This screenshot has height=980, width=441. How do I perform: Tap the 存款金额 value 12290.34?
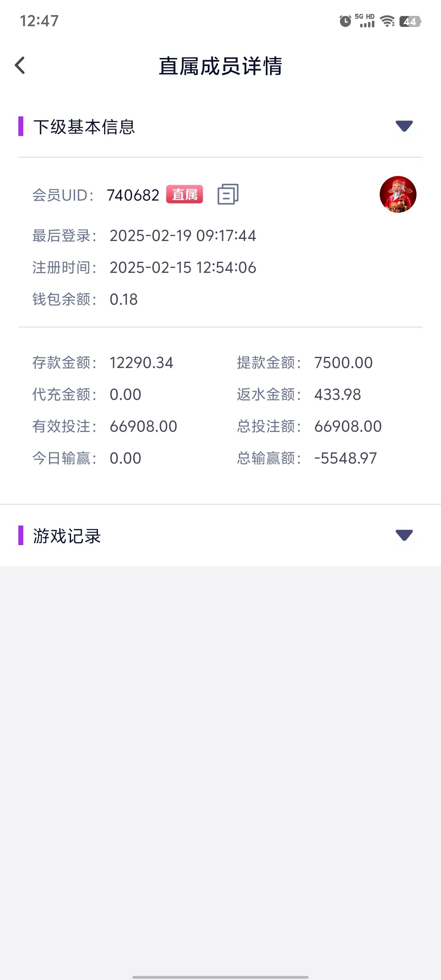point(141,363)
